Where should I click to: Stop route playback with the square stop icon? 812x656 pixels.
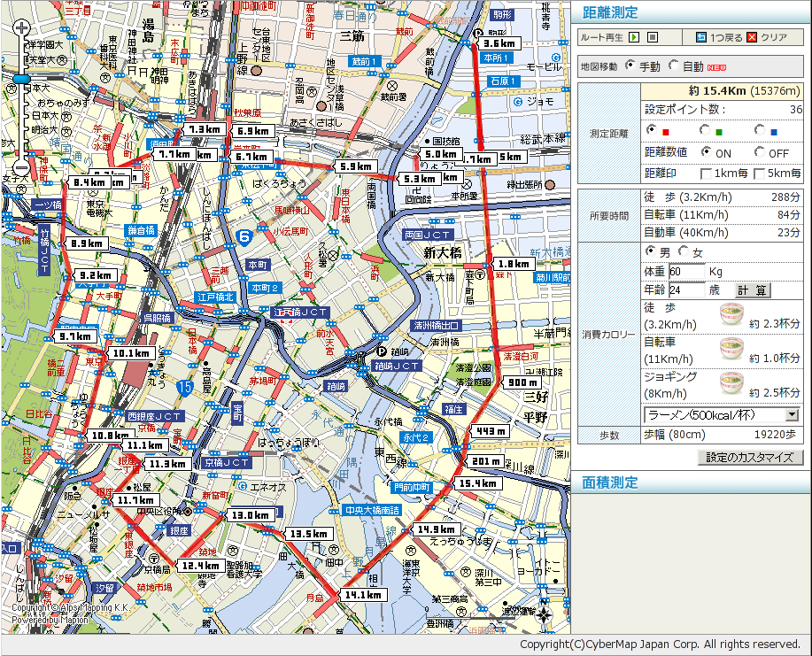pyautogui.click(x=653, y=37)
